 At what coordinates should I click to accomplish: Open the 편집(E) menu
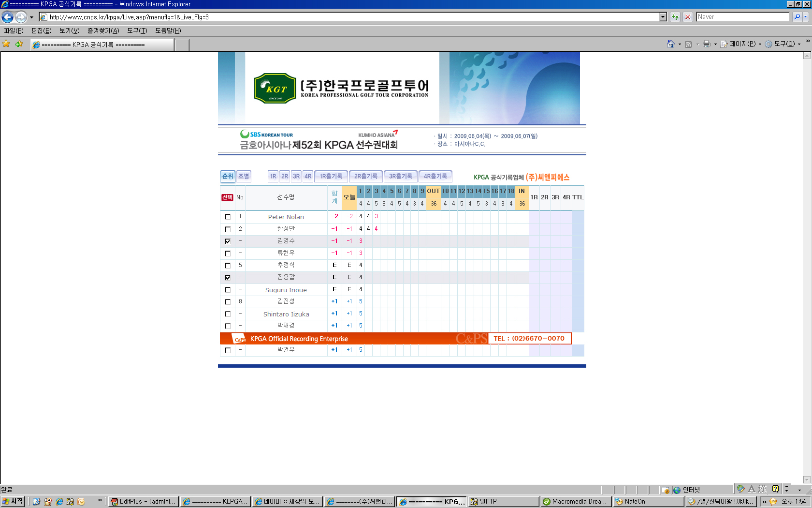(41, 30)
